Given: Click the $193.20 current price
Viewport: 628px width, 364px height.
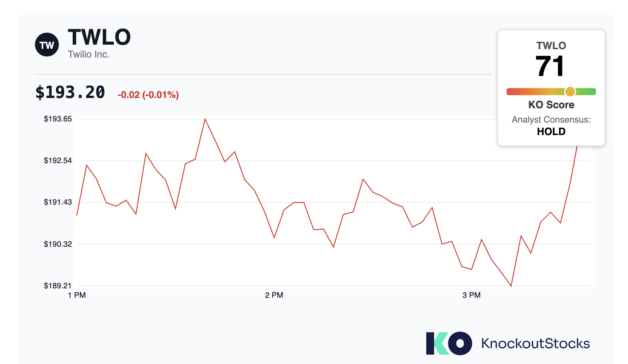Looking at the screenshot, I should (x=70, y=92).
